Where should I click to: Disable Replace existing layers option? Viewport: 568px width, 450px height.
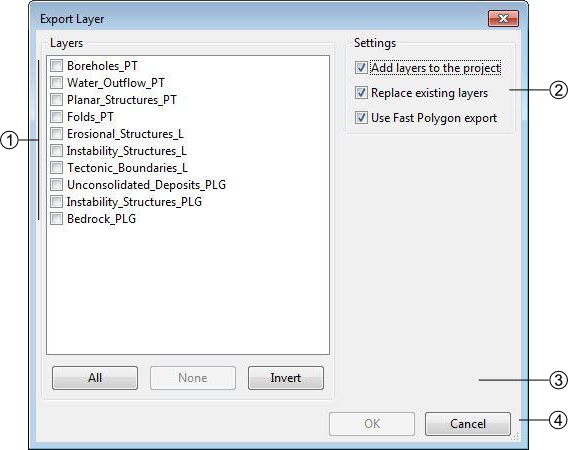[x=361, y=93]
